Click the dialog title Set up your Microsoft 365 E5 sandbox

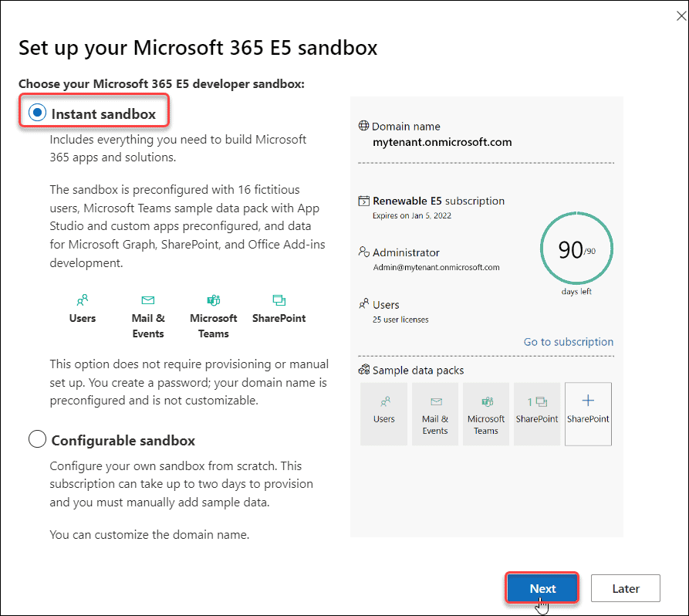pos(198,48)
